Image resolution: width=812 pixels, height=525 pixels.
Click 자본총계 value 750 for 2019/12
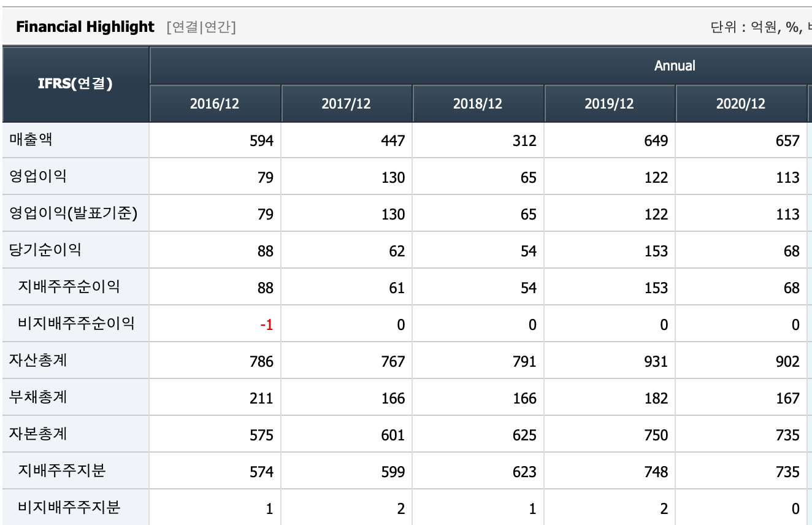point(656,435)
